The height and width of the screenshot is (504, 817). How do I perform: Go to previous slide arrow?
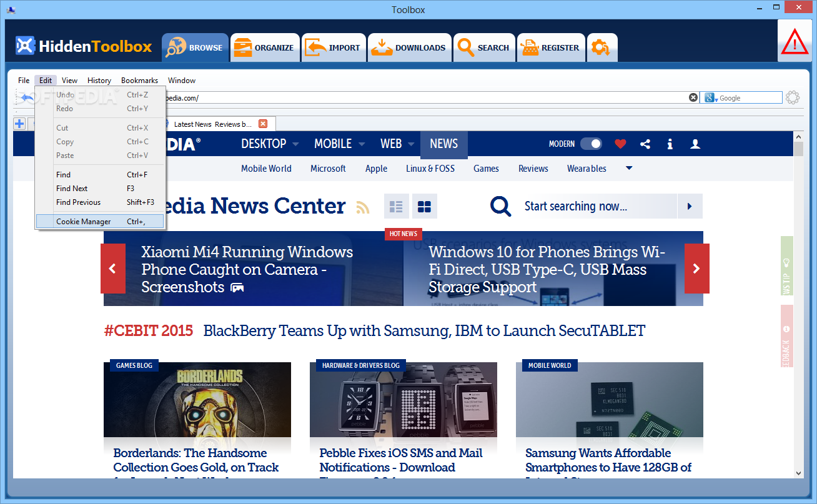coord(113,269)
